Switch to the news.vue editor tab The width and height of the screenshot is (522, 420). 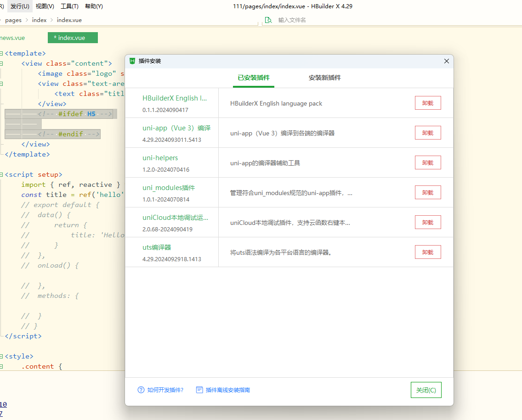pos(13,38)
